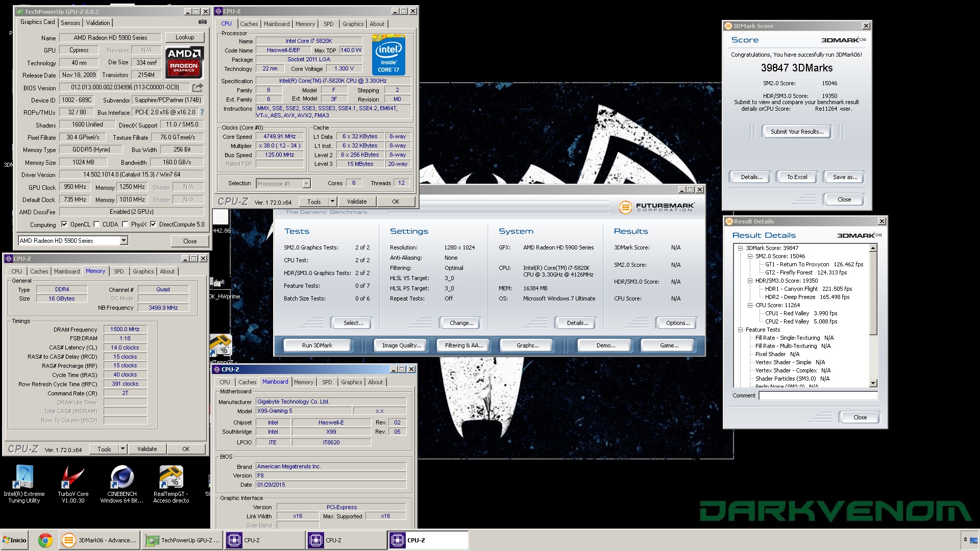980x551 pixels.
Task: Click the HWprime desktop icon
Action: coord(223,288)
